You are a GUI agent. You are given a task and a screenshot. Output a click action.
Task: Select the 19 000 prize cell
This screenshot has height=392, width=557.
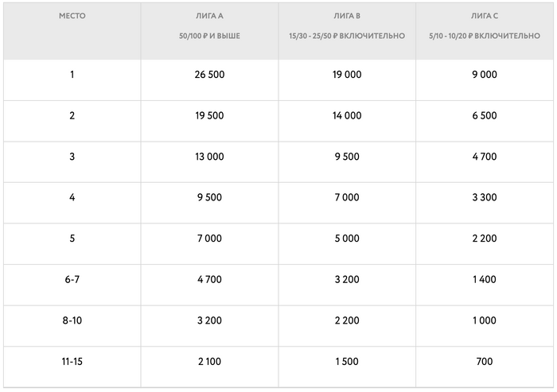347,75
